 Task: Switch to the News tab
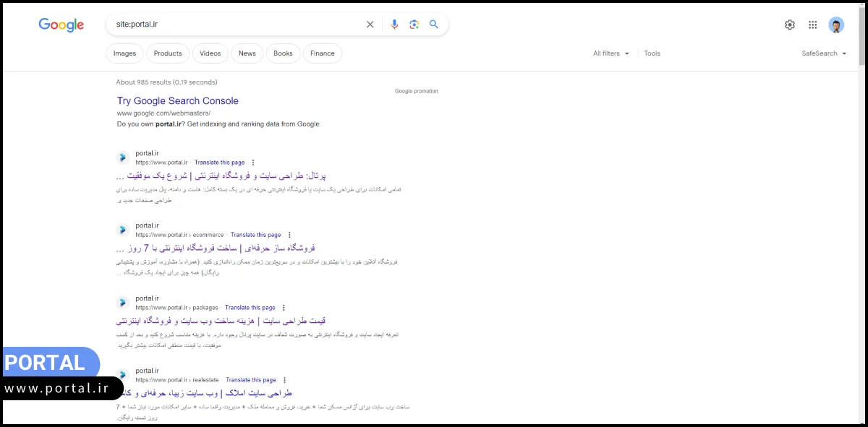pyautogui.click(x=247, y=53)
